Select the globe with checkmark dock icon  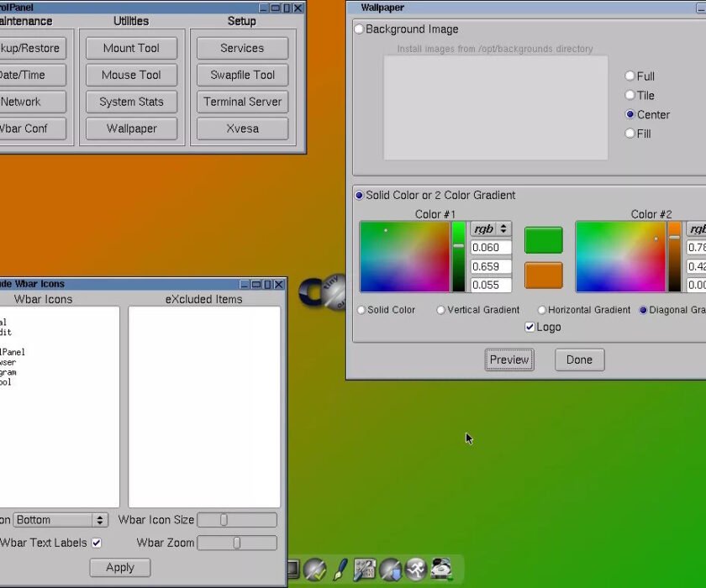click(x=313, y=568)
